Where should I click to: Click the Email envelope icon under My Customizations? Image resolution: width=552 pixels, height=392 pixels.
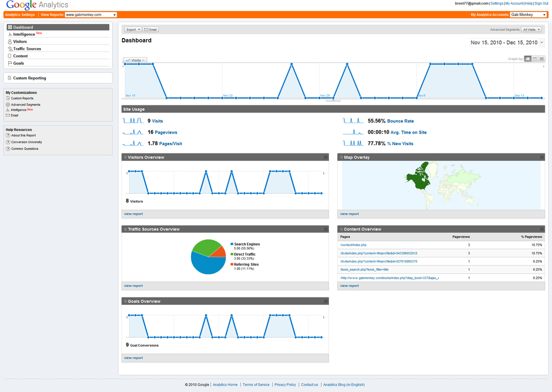pos(8,115)
